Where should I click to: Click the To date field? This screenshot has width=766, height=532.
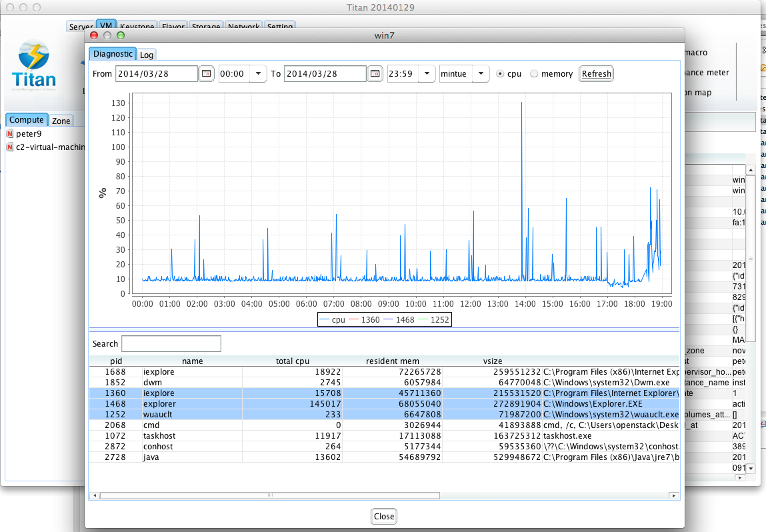point(325,74)
